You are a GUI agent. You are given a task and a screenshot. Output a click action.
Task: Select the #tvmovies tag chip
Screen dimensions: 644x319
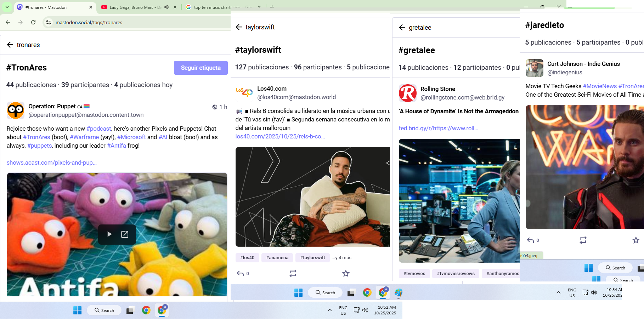(x=414, y=274)
